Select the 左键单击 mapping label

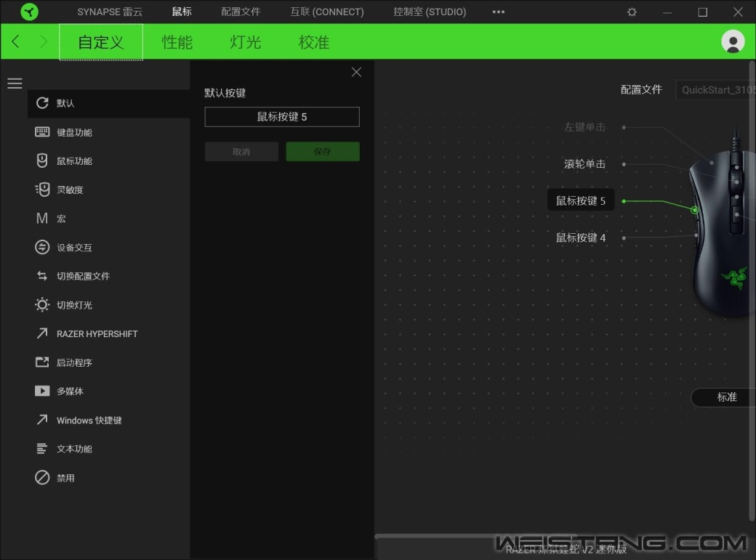point(584,127)
